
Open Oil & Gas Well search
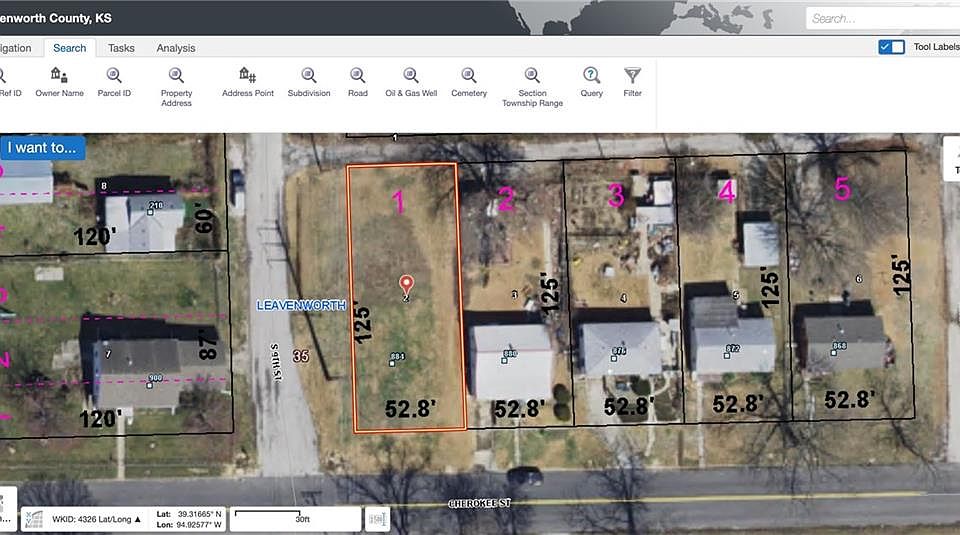(411, 82)
